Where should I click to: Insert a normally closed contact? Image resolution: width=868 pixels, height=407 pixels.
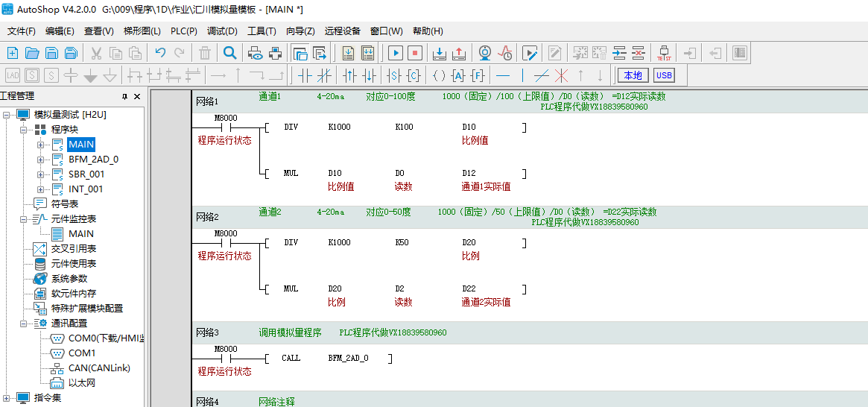point(323,75)
